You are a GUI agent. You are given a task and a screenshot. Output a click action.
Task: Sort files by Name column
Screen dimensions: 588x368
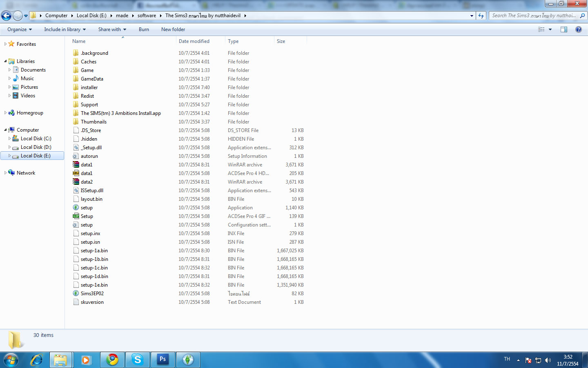click(123, 41)
